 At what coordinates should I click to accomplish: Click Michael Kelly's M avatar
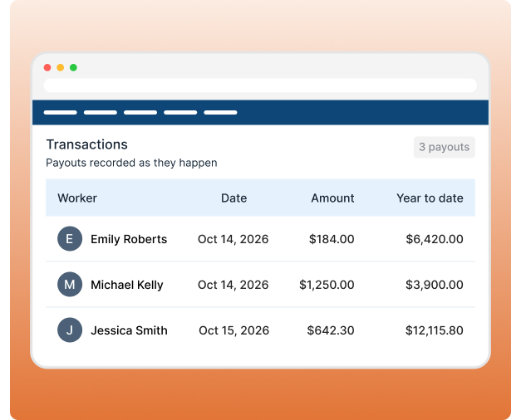pos(70,284)
